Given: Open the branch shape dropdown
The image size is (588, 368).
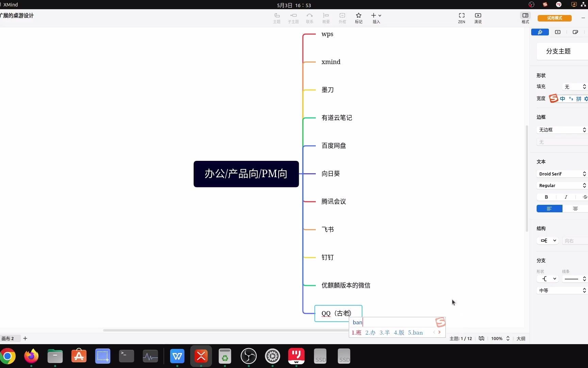Looking at the screenshot, I should click(548, 279).
